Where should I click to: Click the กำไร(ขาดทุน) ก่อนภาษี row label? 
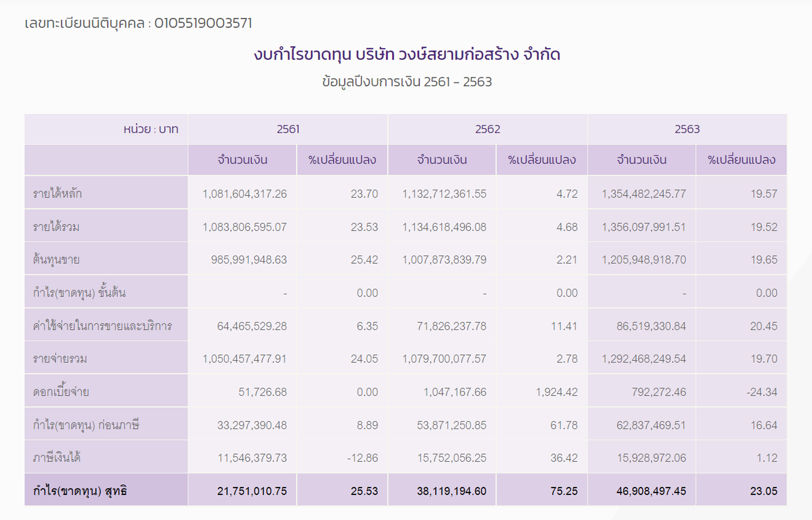click(x=86, y=425)
